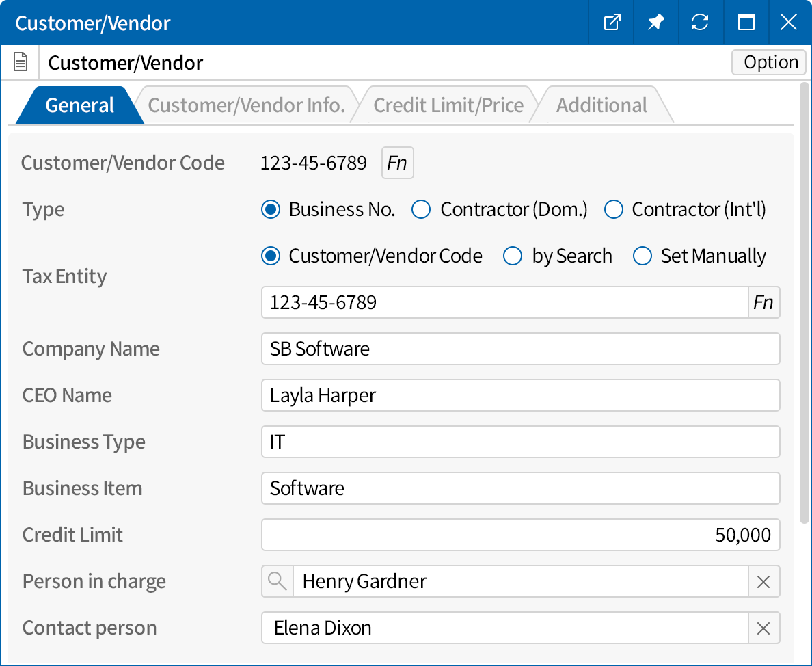Viewport: 812px width, 666px height.
Task: Open the Credit Limit/Price tab
Action: click(448, 105)
